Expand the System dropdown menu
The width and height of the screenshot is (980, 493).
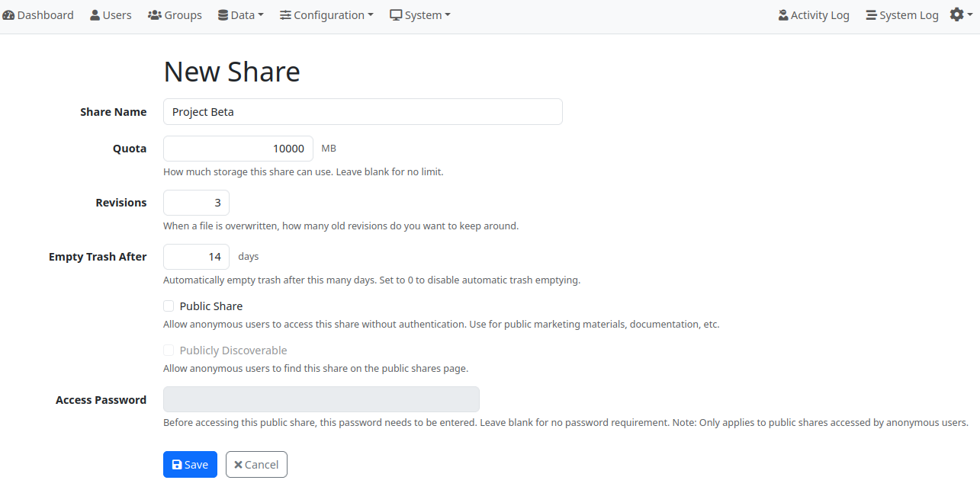click(419, 14)
